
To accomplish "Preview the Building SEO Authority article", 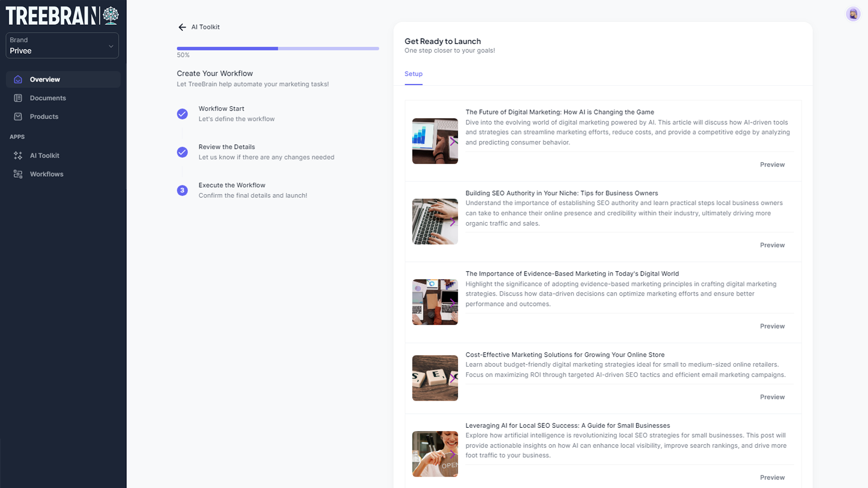I will 772,246.
